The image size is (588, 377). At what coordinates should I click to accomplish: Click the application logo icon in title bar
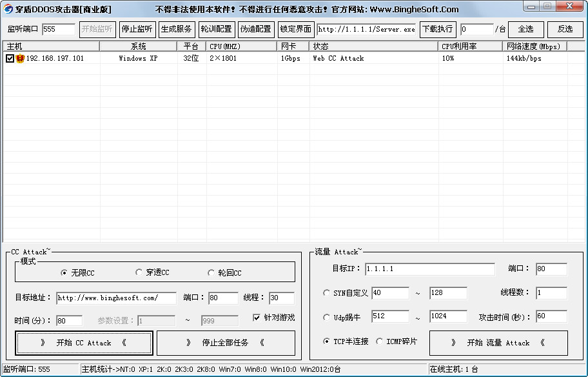coord(8,8)
